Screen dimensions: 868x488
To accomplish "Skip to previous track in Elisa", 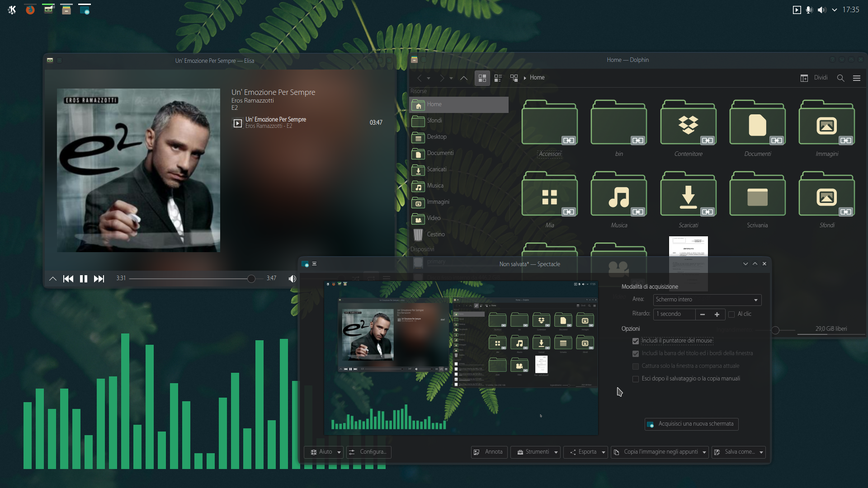I will 68,279.
